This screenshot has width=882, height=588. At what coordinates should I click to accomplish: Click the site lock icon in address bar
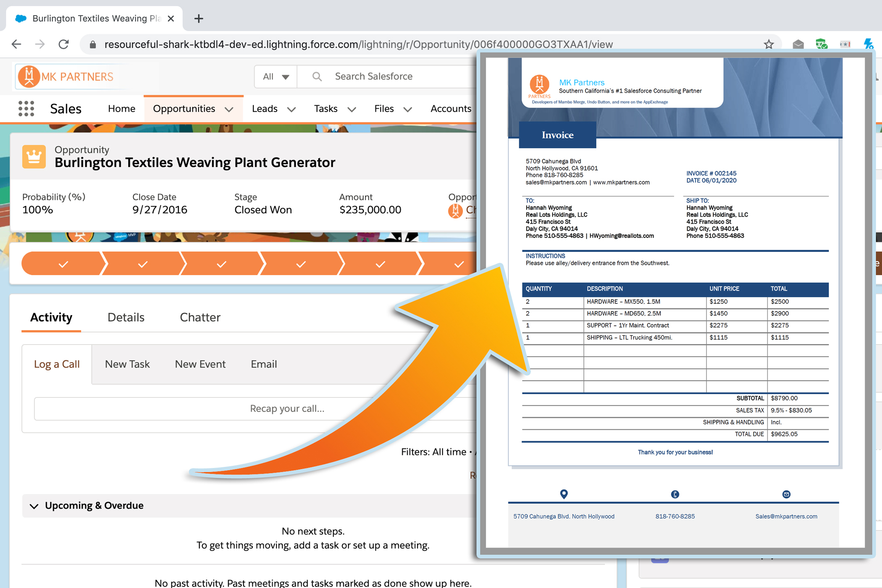(93, 44)
